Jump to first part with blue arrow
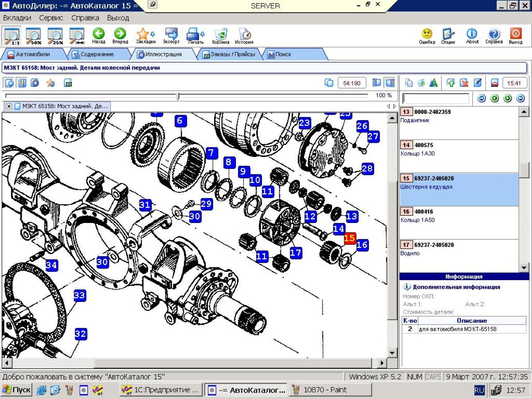The width and height of the screenshot is (532, 399). 481,98
